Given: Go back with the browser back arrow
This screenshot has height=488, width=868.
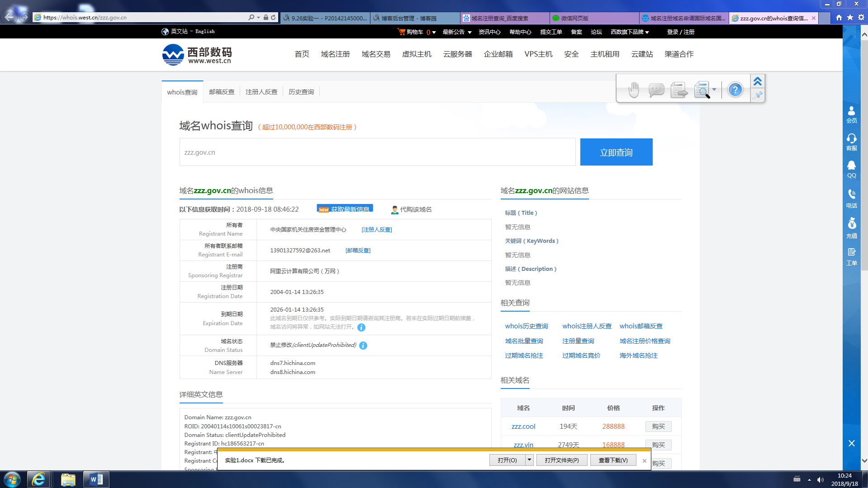Looking at the screenshot, I should point(9,17).
